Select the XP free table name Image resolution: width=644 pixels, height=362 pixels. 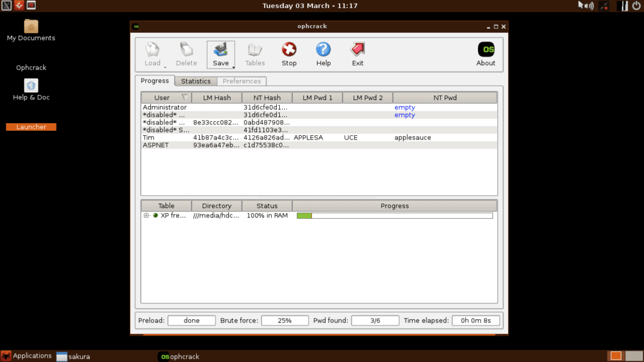click(174, 216)
